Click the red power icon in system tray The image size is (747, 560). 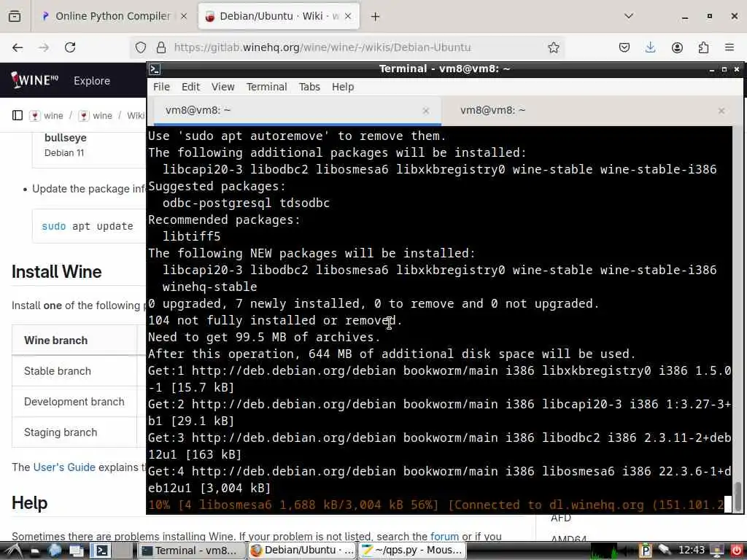tap(736, 551)
